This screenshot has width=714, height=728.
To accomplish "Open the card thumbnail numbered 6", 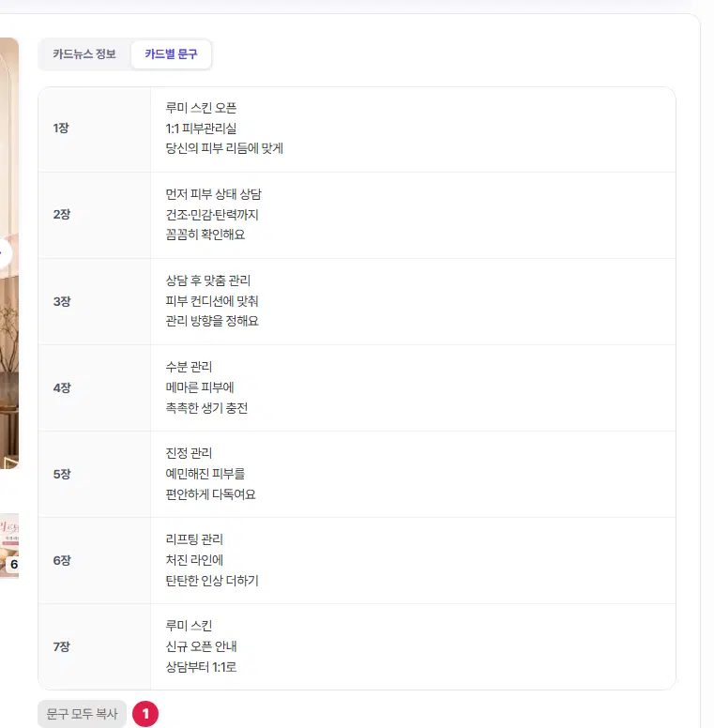I will coord(9,546).
